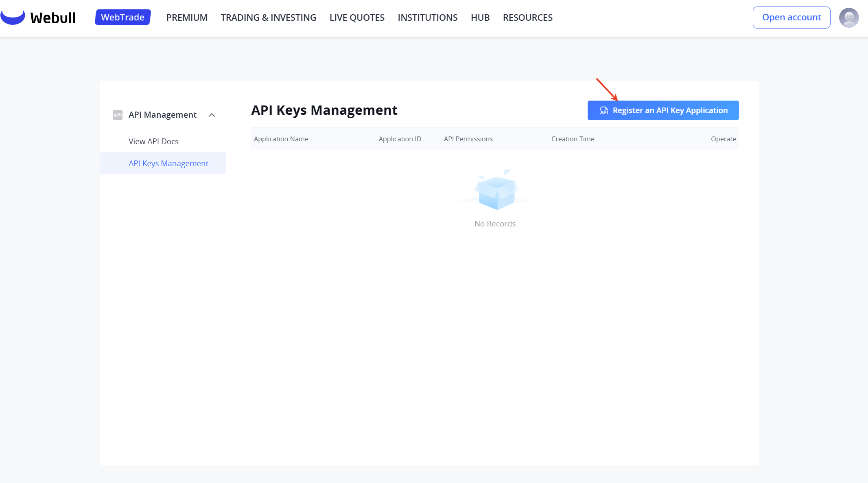Viewport: 868px width, 483px height.
Task: Open the LIVE QUOTES menu
Action: coord(357,18)
